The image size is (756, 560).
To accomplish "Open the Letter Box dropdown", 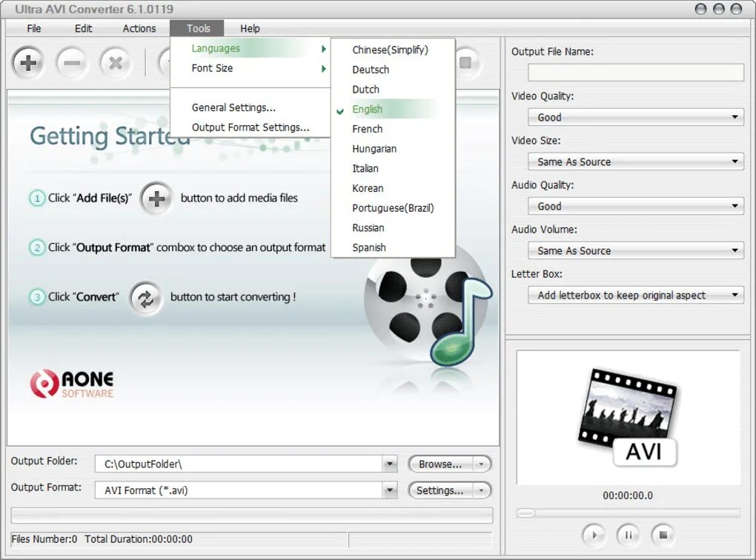I will [x=635, y=295].
